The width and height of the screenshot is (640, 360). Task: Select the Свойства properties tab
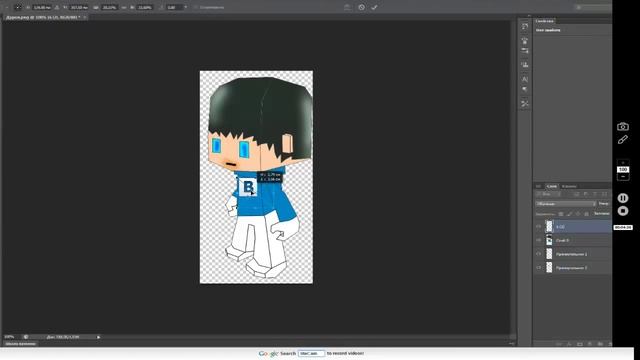tap(544, 21)
